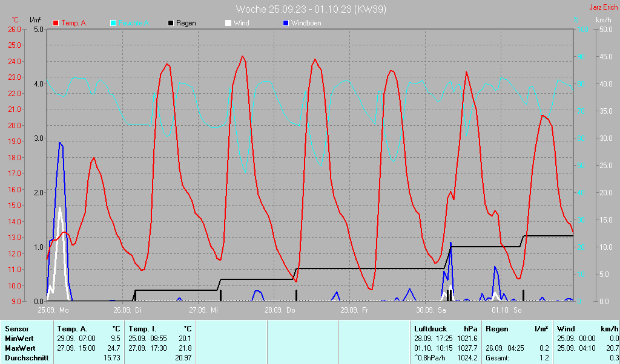
Task: Select the 27.09. Mi date label
Action: click(205, 310)
